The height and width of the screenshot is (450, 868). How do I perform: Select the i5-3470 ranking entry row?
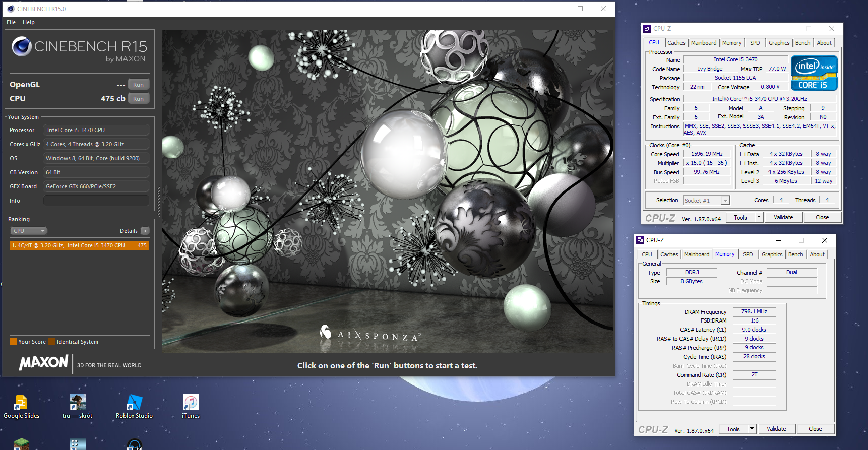pyautogui.click(x=79, y=245)
